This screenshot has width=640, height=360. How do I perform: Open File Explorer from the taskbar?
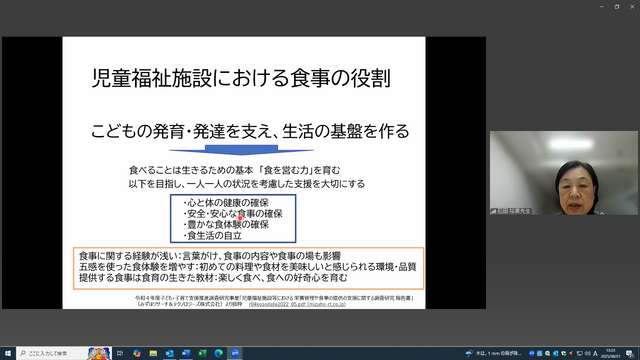click(153, 353)
